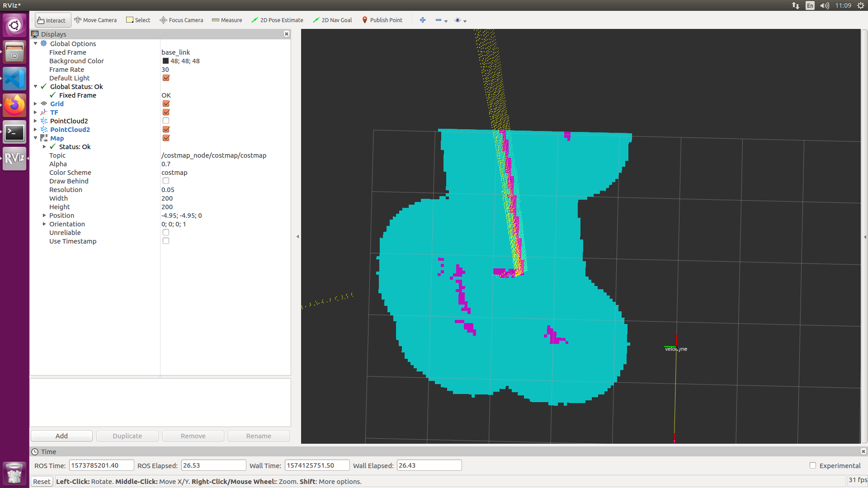Toggle the Experimental checkbox

tap(813, 465)
